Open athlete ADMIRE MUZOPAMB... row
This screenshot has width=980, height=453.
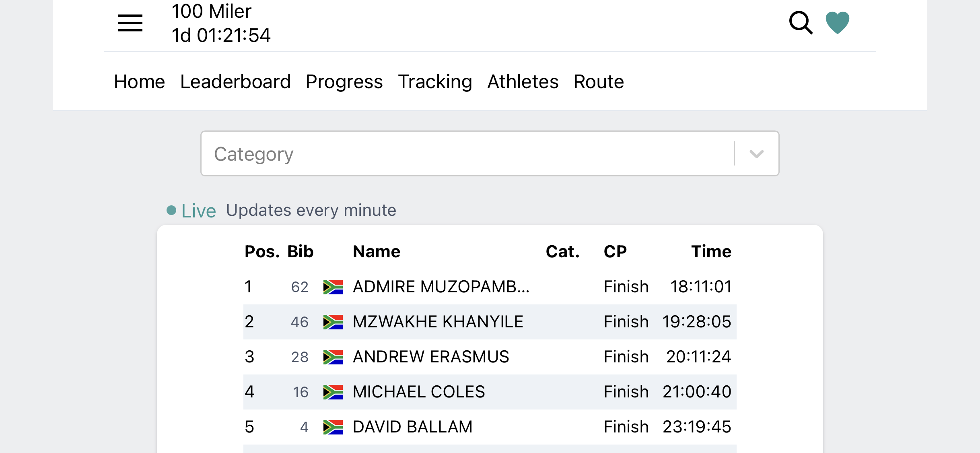(x=490, y=287)
